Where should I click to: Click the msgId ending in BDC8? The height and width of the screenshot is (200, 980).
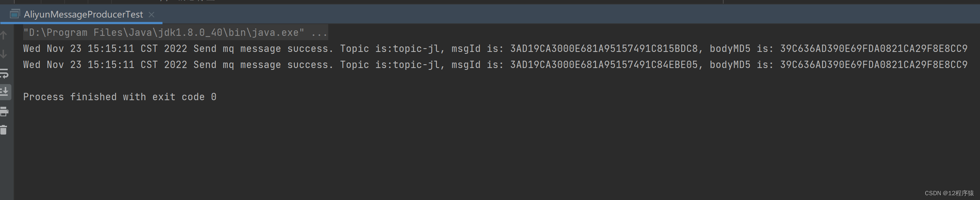point(604,49)
